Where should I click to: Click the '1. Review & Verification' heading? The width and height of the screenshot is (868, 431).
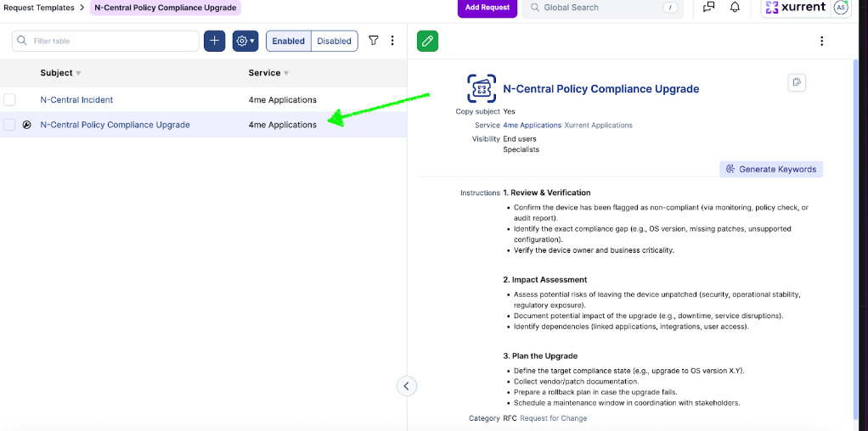[547, 193]
